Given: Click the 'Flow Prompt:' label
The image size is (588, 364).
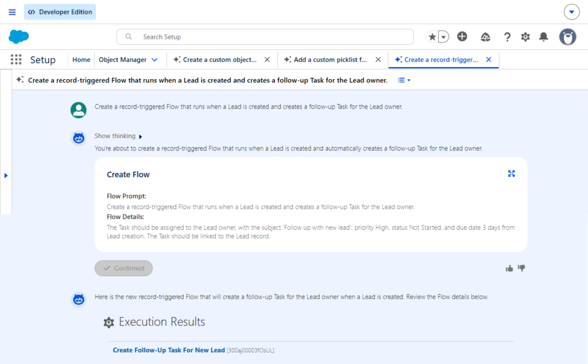Looking at the screenshot, I should [x=126, y=196].
